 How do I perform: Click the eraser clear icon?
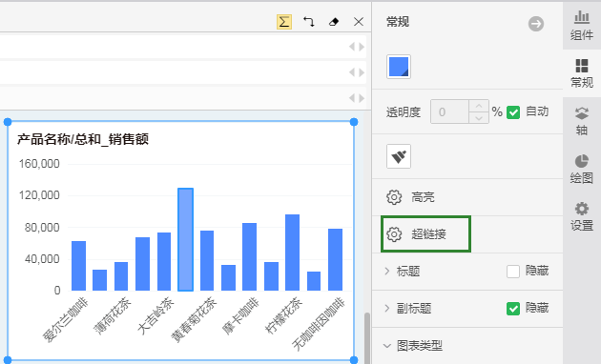(x=334, y=22)
